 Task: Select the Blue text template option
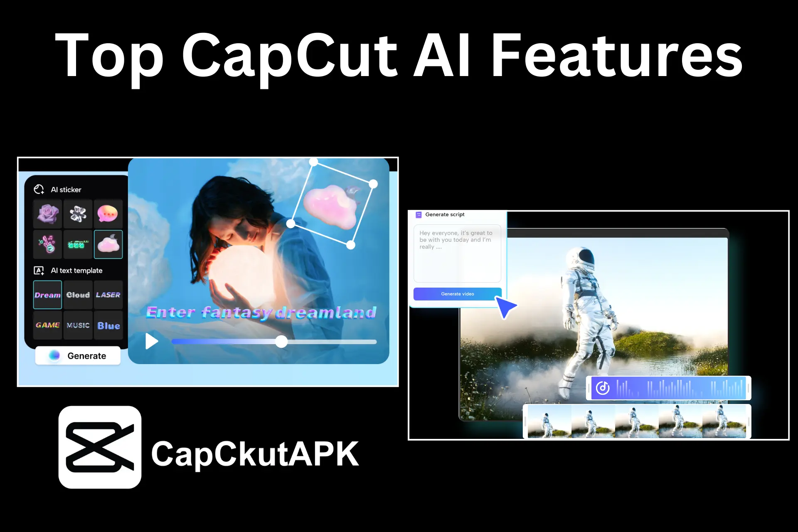(x=108, y=325)
